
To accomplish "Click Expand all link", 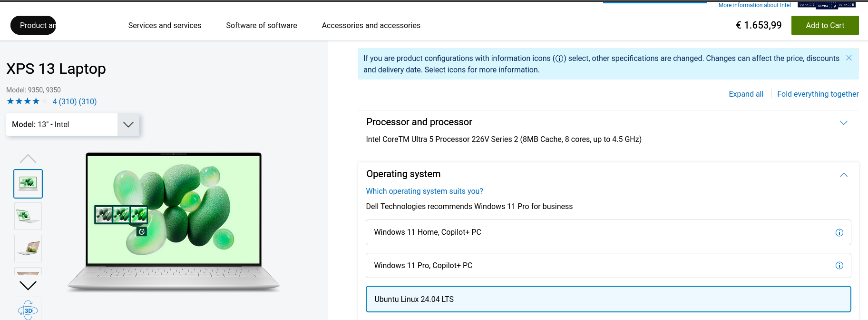I will [x=746, y=94].
